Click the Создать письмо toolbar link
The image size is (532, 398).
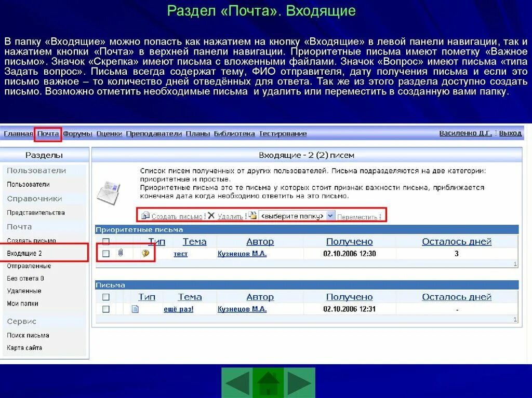click(x=177, y=216)
